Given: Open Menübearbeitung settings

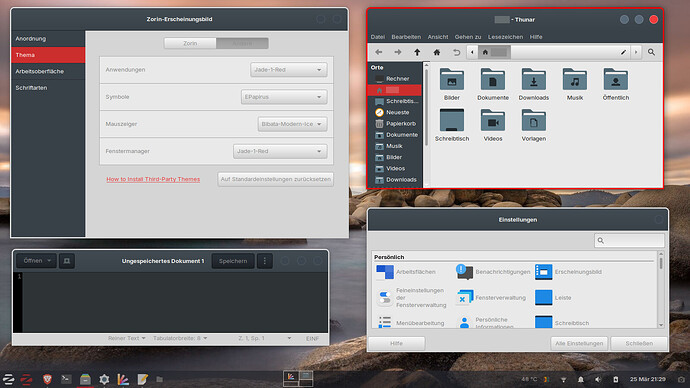Looking at the screenshot, I should [x=411, y=322].
